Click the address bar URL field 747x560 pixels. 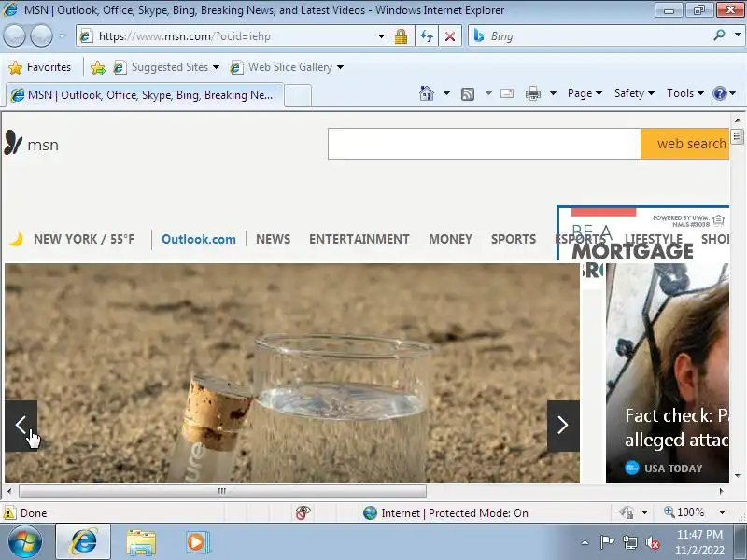click(229, 36)
